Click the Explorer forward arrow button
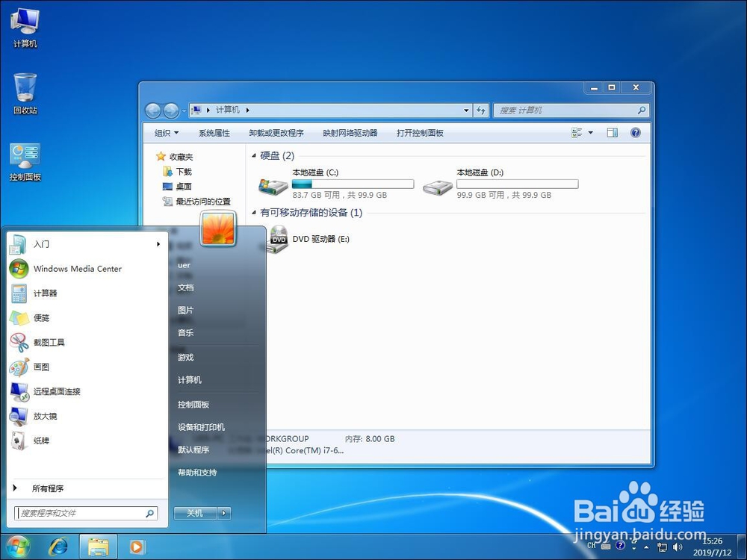This screenshot has width=747, height=560. [170, 111]
